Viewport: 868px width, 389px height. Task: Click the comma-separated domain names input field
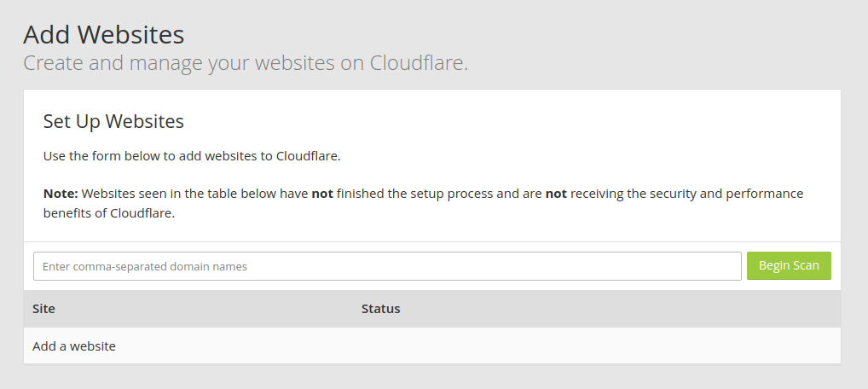coord(387,266)
